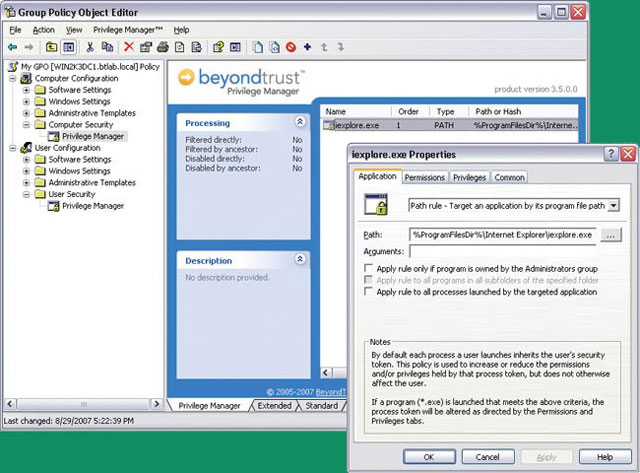Collapse the Computer Configuration tree node
This screenshot has height=473, width=640.
tap(13, 78)
